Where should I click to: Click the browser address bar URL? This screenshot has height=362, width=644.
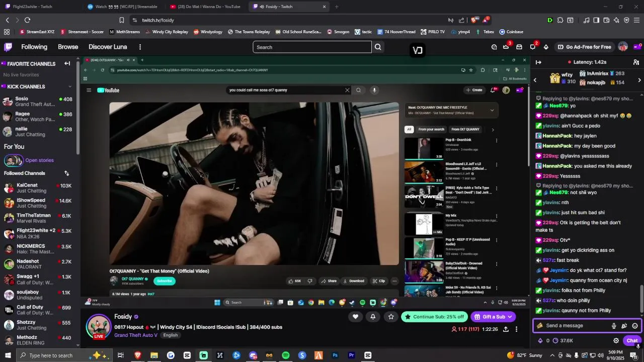tap(158, 20)
